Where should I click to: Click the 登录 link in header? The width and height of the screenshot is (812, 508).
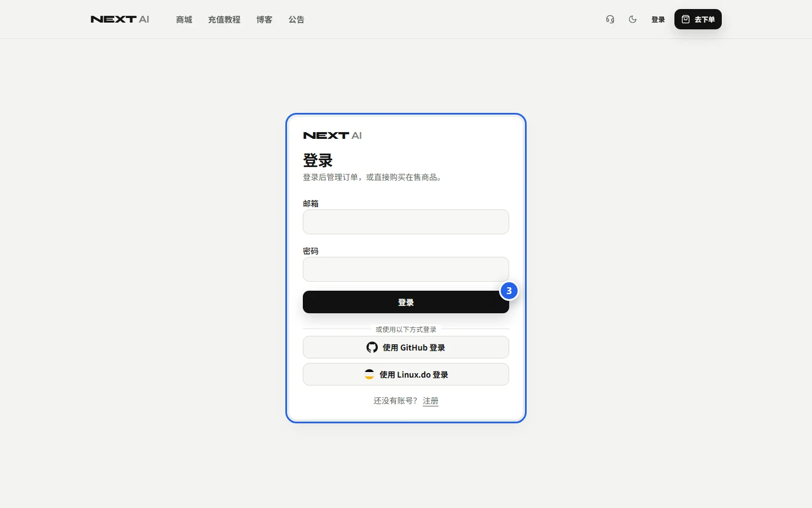coord(658,19)
